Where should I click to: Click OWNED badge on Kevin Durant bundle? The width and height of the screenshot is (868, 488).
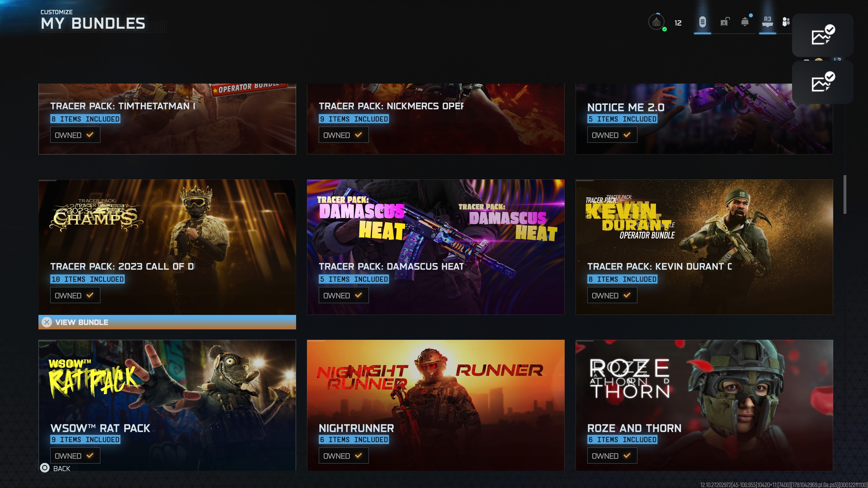tap(612, 295)
